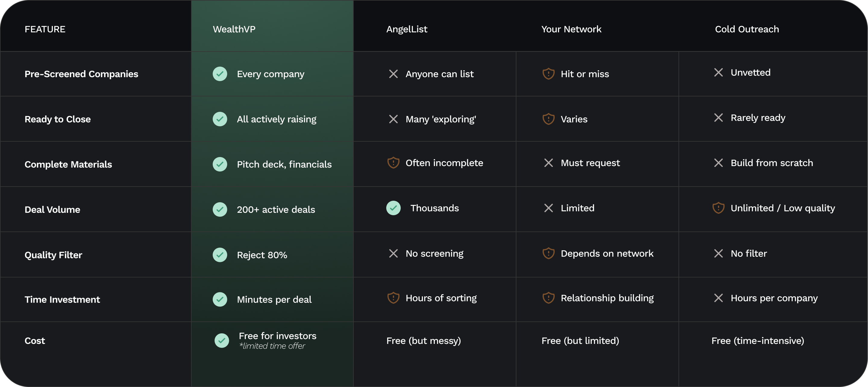
Task: Click the shield icon beside Hit or miss
Action: click(548, 74)
